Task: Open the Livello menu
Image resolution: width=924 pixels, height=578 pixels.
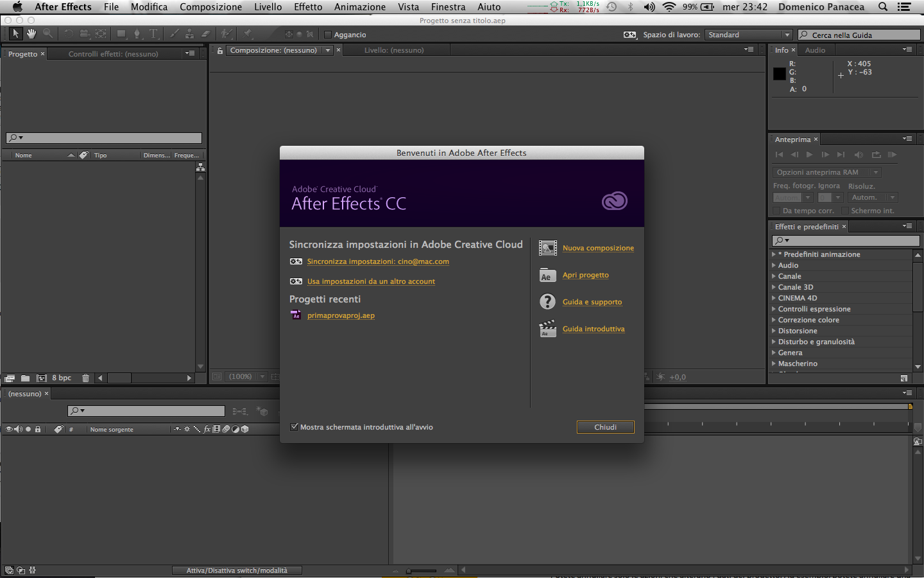Action: (x=268, y=7)
